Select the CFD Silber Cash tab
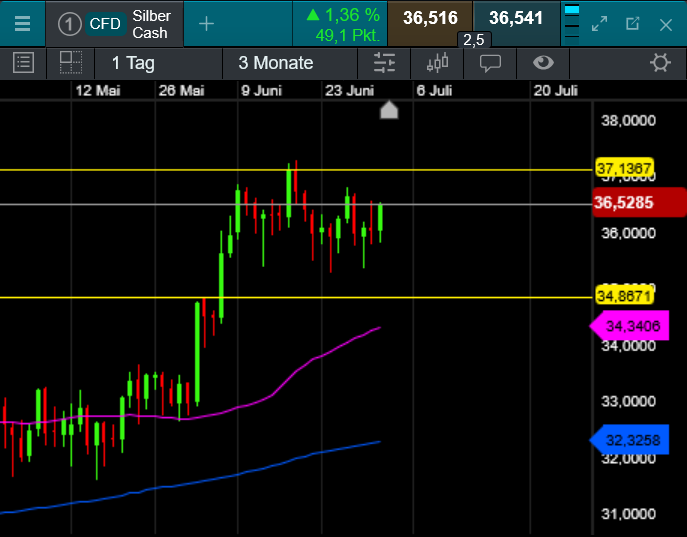The width and height of the screenshot is (687, 537). pos(115,23)
